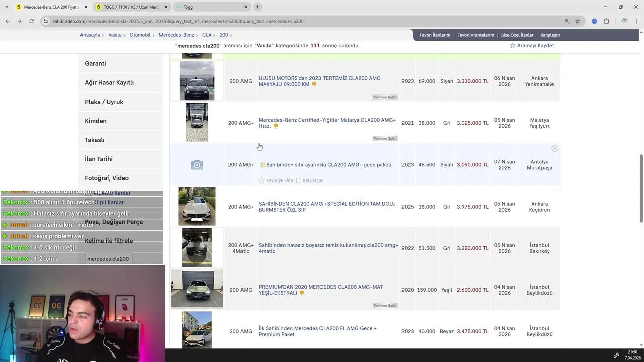Click yellow badge icon after PREMIUM'DAN title

tap(301, 293)
